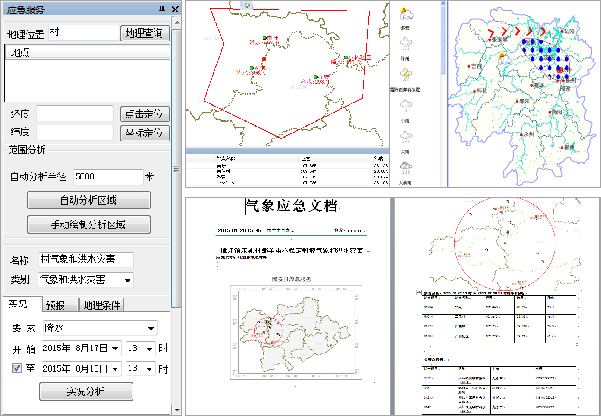
Task: Click the 自动分析半径 input field
Action: [105, 176]
